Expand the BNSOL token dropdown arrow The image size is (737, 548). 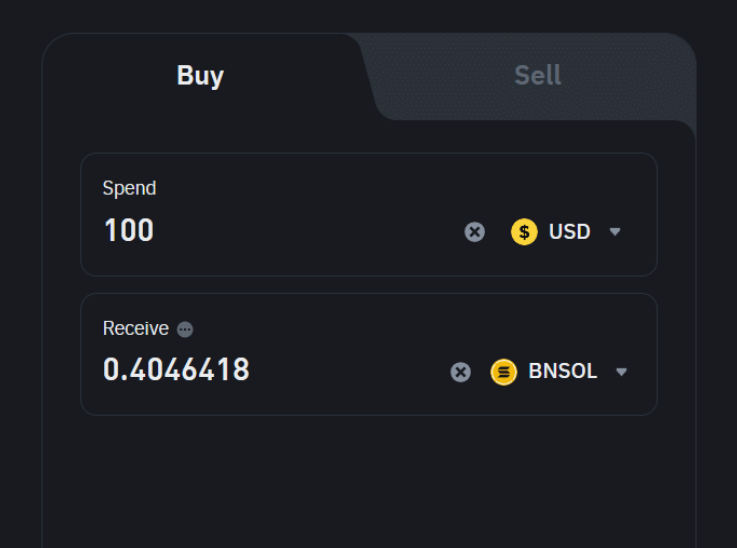coord(621,372)
